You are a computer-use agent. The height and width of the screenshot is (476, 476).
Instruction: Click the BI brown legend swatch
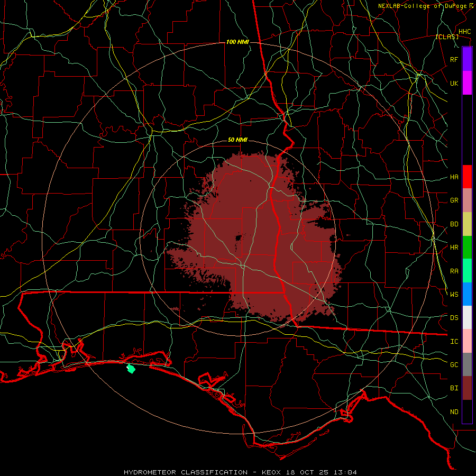[x=467, y=388]
